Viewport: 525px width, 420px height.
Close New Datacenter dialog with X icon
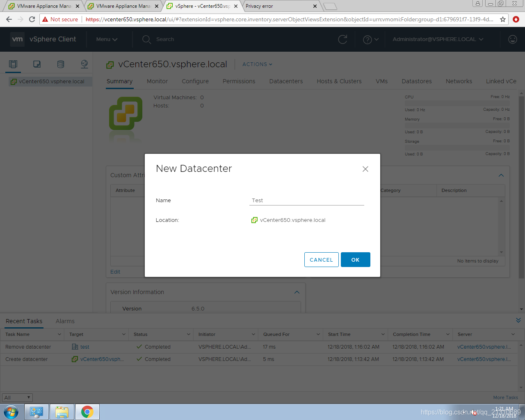(x=365, y=169)
